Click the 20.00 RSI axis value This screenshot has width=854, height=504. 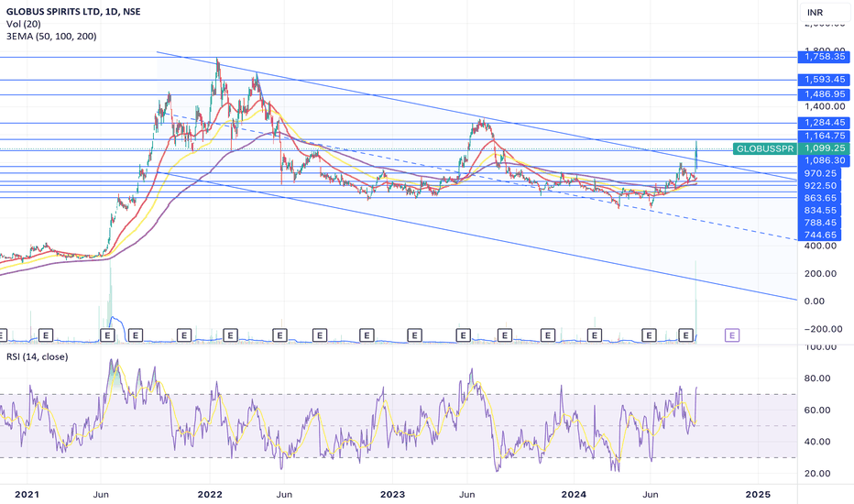[817, 474]
